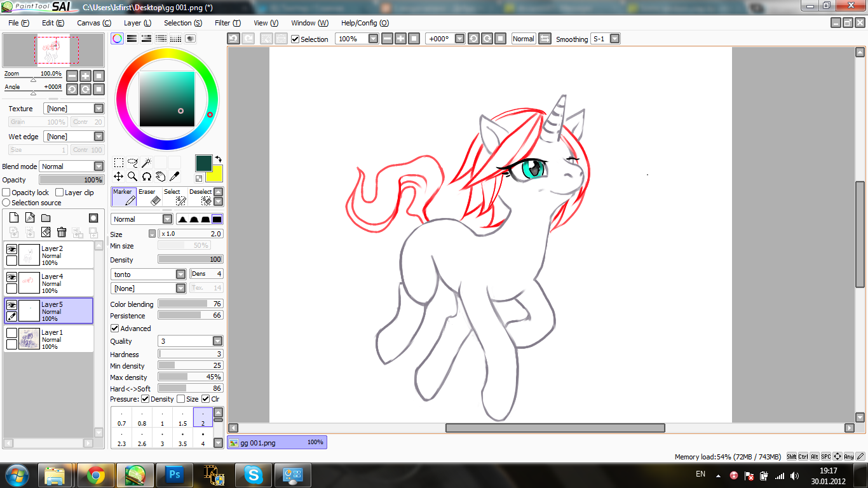Show Layer1 by clicking its visibility box

[x=11, y=333]
